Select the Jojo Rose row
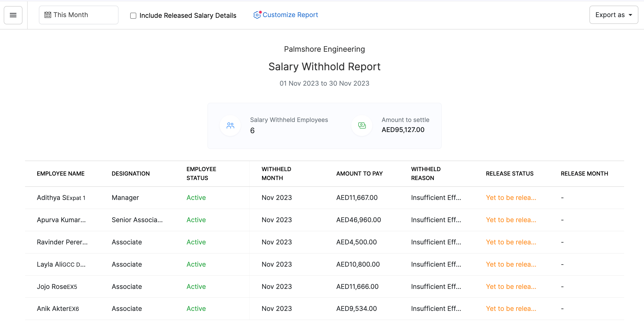Viewport: 644px width, 324px height. click(57, 287)
